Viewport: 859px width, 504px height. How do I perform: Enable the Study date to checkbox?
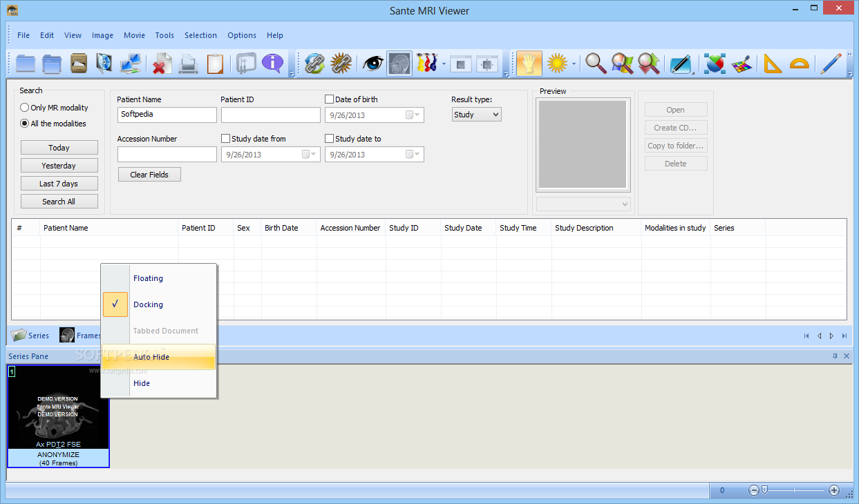tap(329, 139)
